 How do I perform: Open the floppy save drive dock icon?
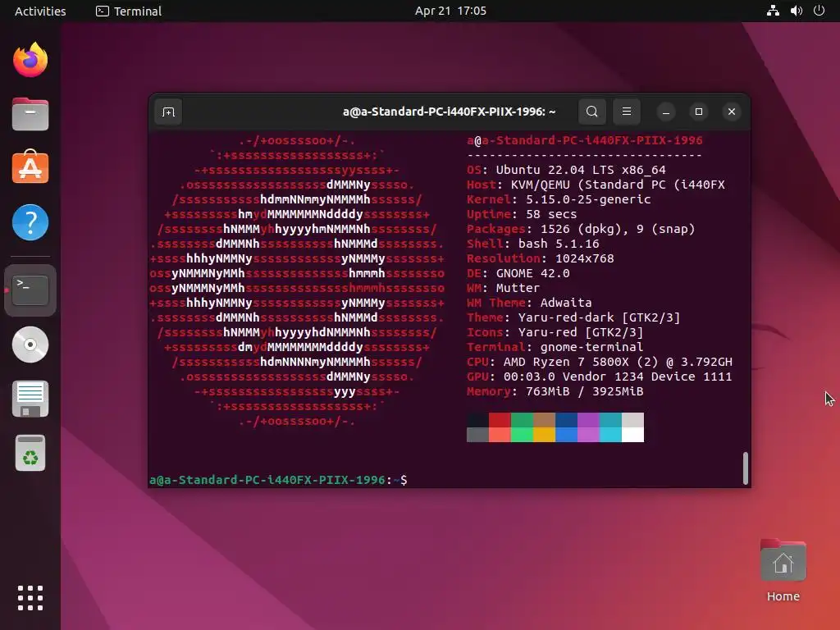tap(30, 399)
